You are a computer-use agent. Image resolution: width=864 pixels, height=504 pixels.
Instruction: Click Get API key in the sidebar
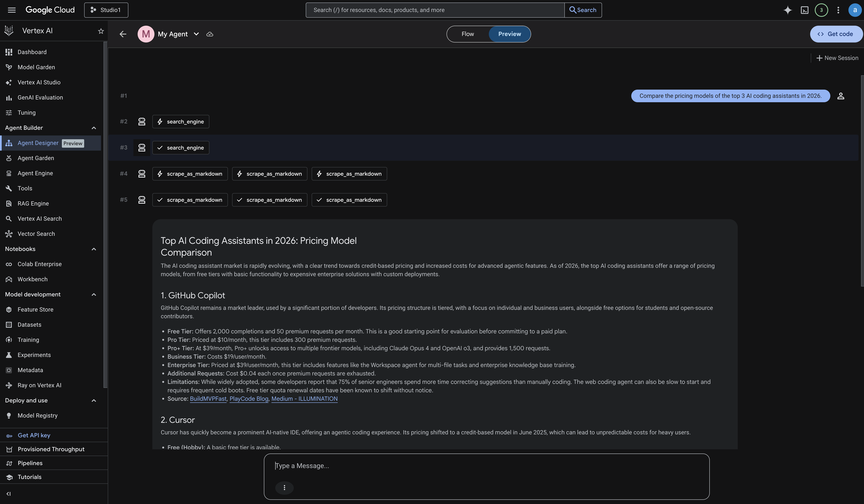(x=34, y=435)
